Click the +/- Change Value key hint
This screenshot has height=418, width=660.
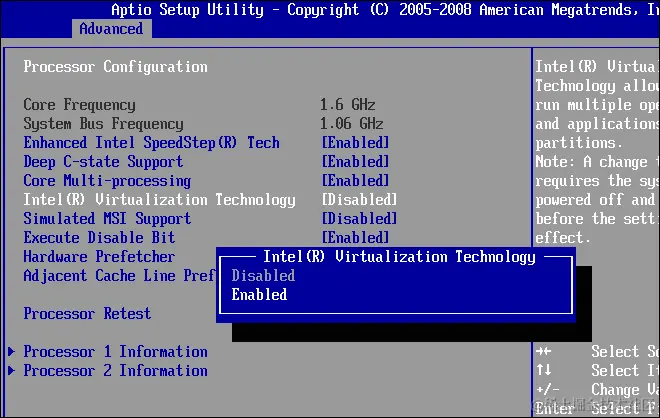[548, 389]
